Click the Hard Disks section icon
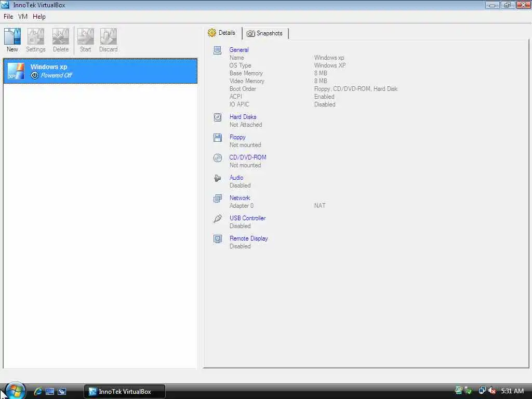532x399 pixels. click(218, 117)
